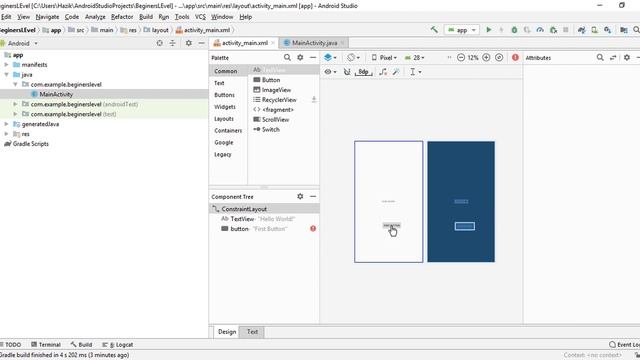This screenshot has height=360, width=640.
Task: Open the design surface layers dropdown
Action: (330, 58)
